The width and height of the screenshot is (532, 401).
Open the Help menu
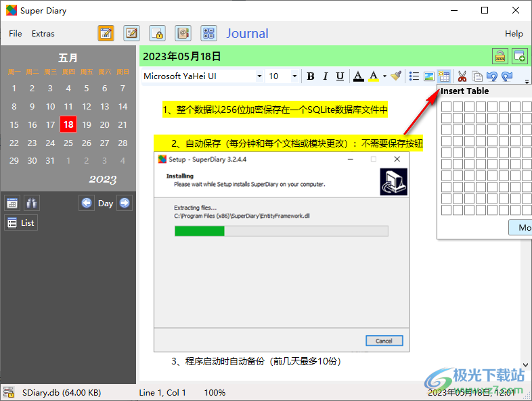[514, 34]
